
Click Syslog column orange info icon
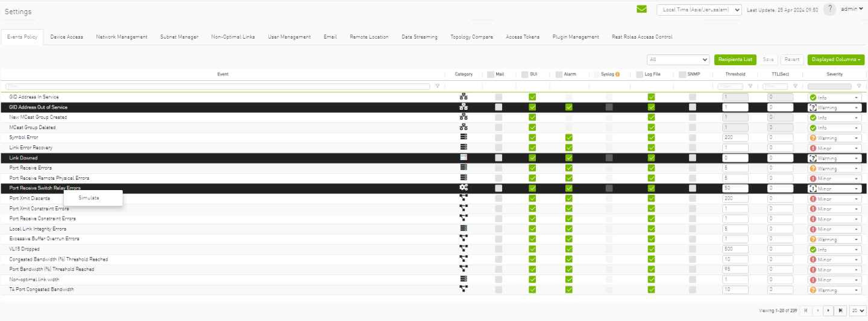617,74
